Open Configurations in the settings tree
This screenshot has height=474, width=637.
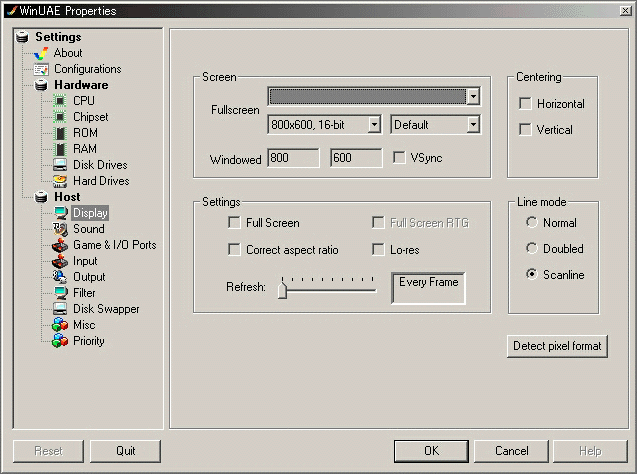click(x=87, y=69)
